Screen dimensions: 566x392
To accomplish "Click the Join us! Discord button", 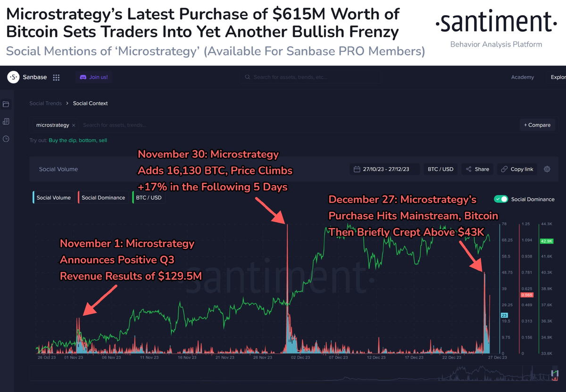I will (x=93, y=77).
